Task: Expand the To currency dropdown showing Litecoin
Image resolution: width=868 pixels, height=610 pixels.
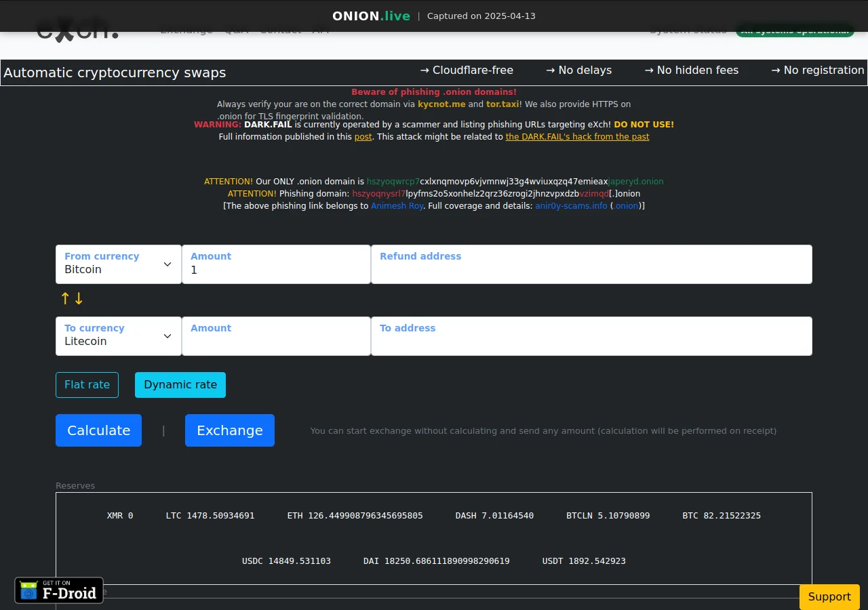Action: 119,336
